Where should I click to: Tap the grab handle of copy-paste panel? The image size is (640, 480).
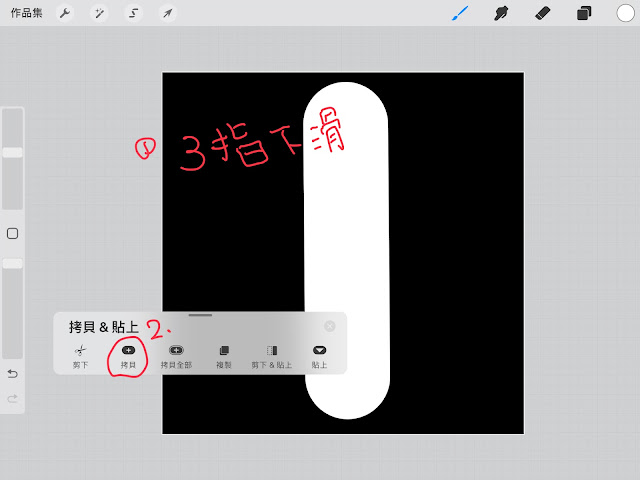click(200, 315)
